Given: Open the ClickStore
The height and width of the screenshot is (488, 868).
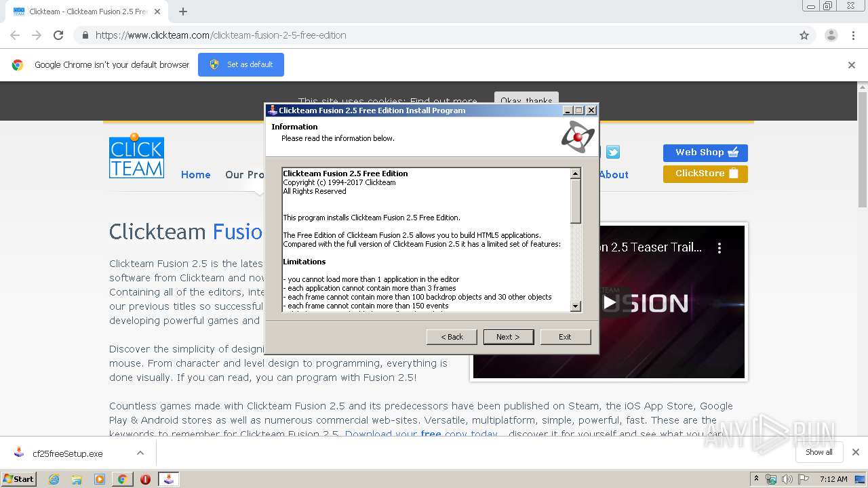Looking at the screenshot, I should (x=705, y=174).
